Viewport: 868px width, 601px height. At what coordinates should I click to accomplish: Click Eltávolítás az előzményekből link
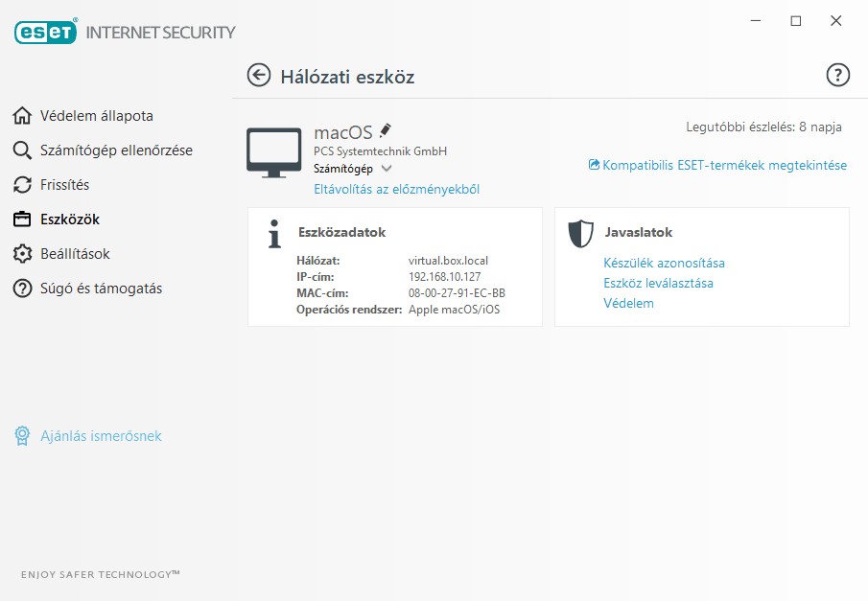(x=396, y=189)
